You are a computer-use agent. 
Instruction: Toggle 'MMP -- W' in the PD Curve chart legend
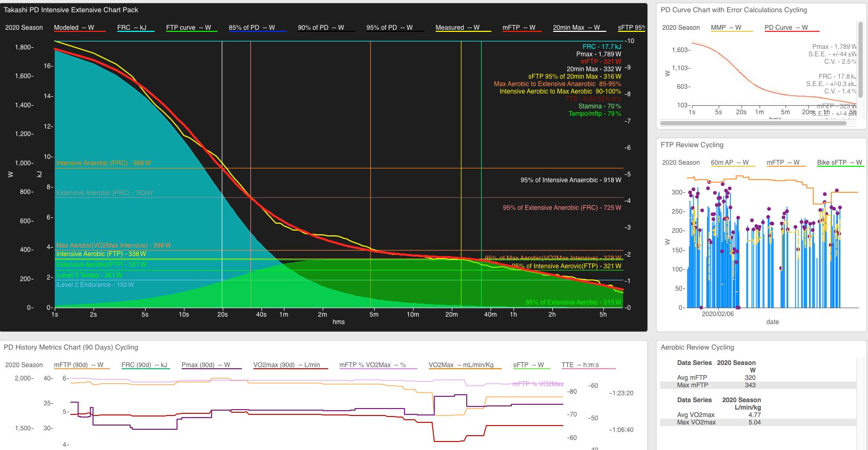(x=732, y=28)
